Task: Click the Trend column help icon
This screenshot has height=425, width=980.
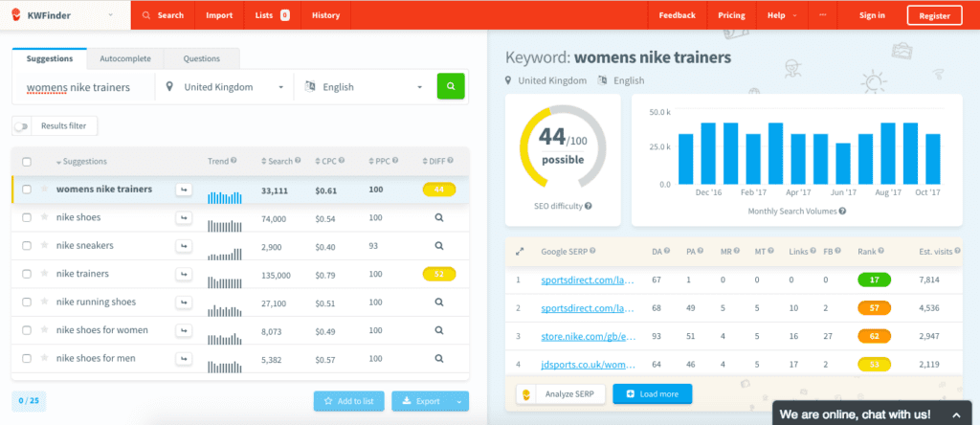Action: (x=234, y=161)
